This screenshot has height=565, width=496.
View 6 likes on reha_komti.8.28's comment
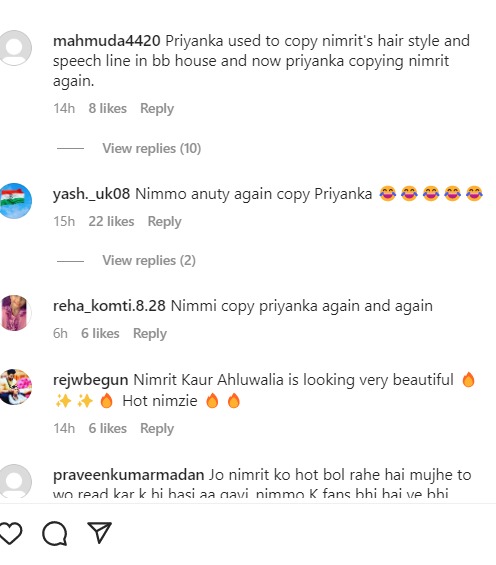[x=100, y=334]
